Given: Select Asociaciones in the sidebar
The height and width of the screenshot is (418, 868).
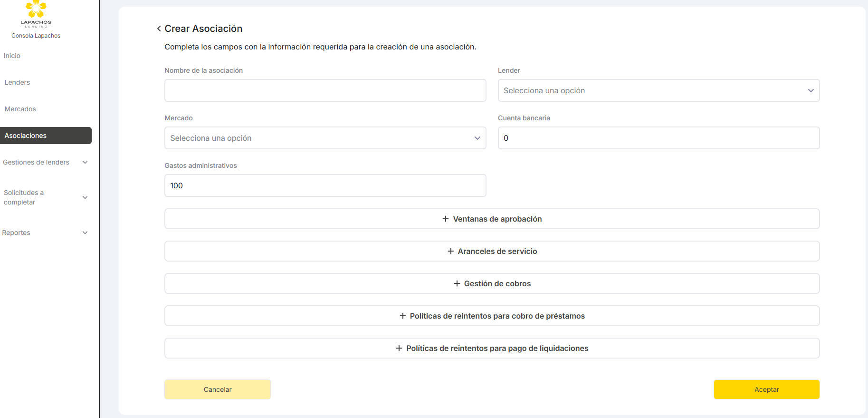Looking at the screenshot, I should pos(46,136).
